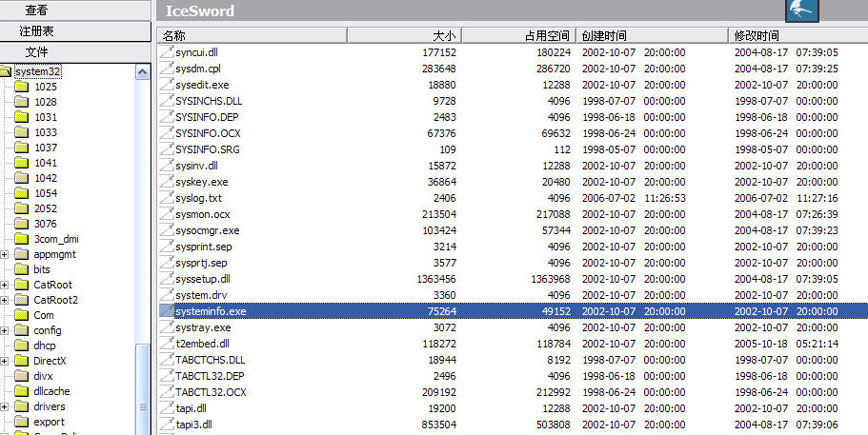Select the sysprtj.sep file row

pos(513,263)
